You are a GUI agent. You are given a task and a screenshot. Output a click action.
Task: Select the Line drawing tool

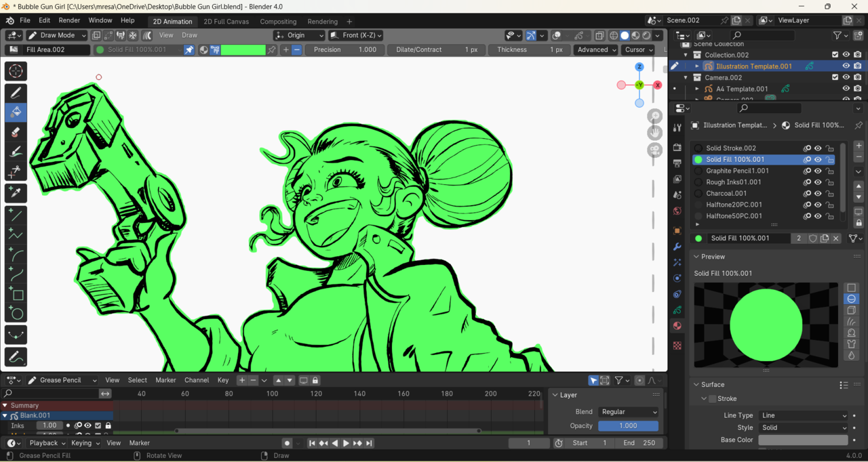(x=16, y=215)
